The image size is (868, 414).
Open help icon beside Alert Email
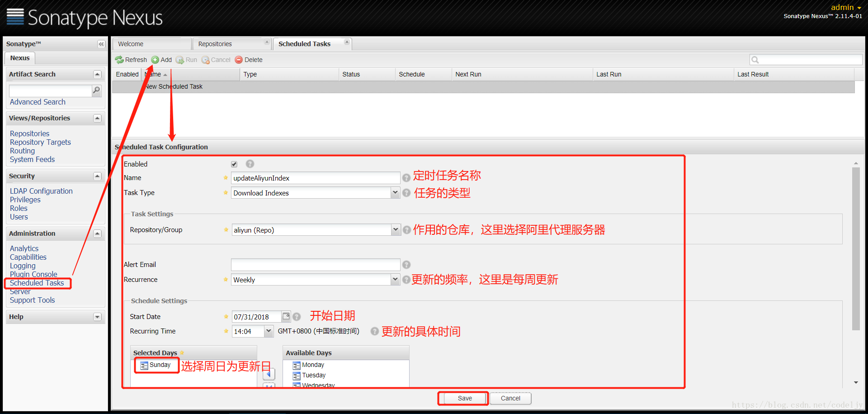click(406, 265)
